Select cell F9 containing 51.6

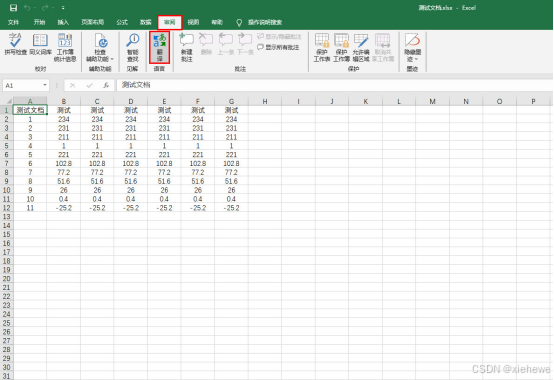click(x=198, y=181)
